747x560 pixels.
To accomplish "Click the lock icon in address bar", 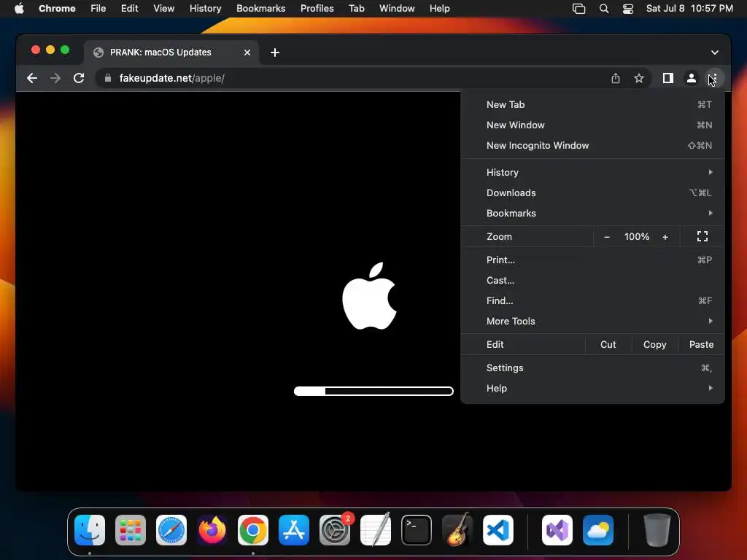I will pos(108,78).
